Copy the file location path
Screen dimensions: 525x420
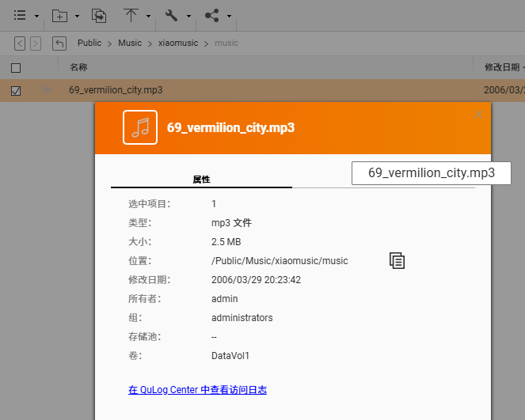(x=397, y=260)
